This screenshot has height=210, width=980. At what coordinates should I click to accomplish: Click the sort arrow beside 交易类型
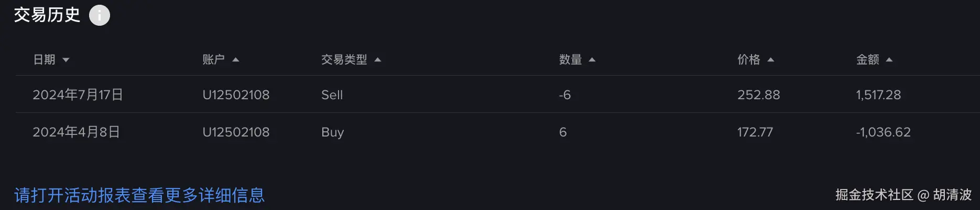click(378, 60)
